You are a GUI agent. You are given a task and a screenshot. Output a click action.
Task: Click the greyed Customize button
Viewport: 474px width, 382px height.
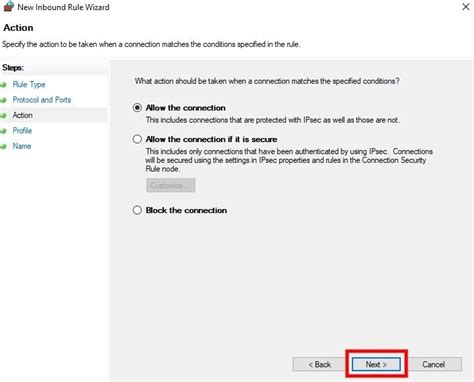[171, 185]
